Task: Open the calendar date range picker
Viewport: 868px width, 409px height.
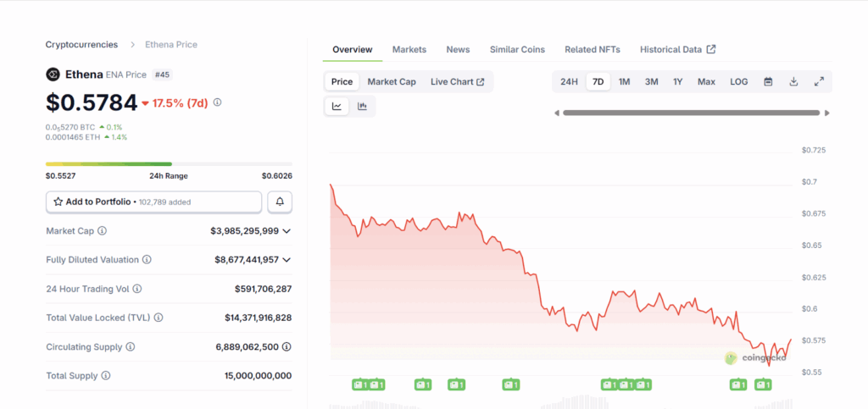Action: (x=768, y=82)
